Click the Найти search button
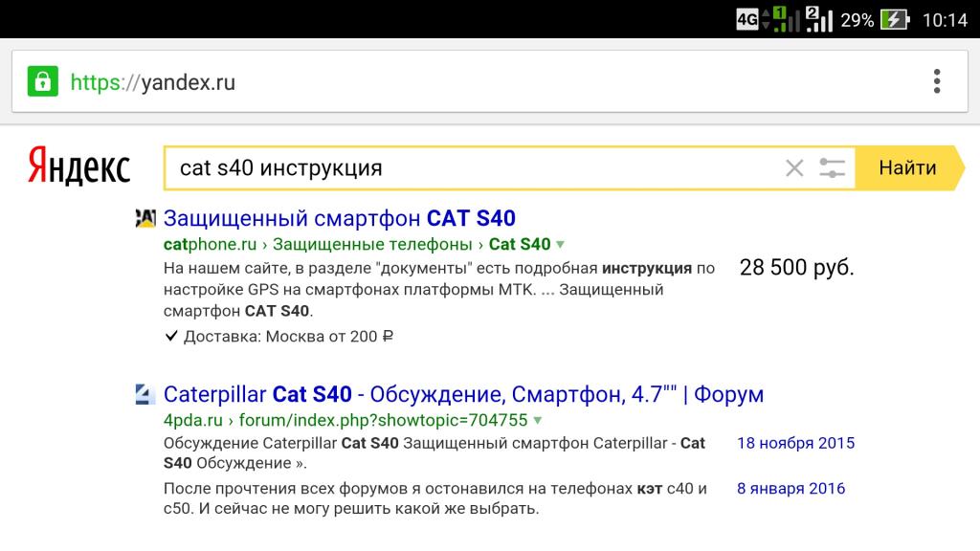 click(x=909, y=168)
